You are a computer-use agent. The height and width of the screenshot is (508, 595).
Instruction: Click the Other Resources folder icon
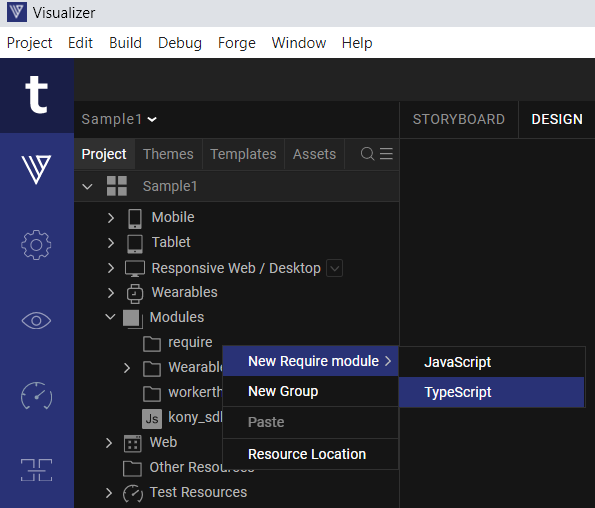(x=132, y=469)
